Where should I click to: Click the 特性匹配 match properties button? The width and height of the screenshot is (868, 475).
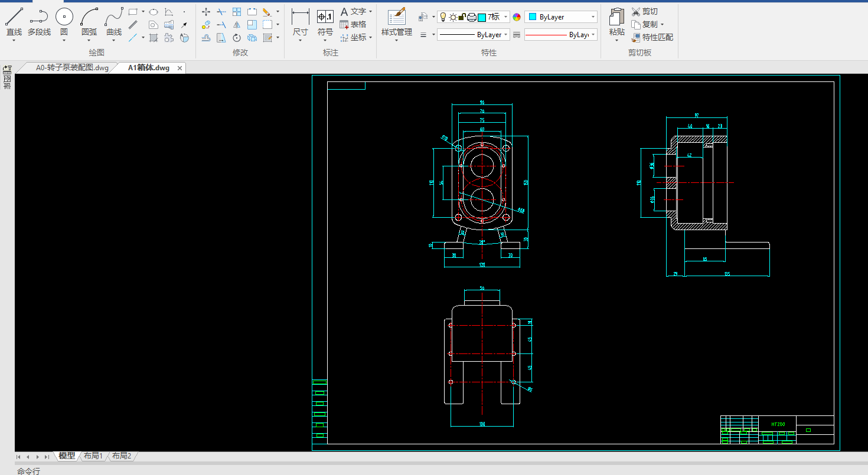pyautogui.click(x=652, y=37)
